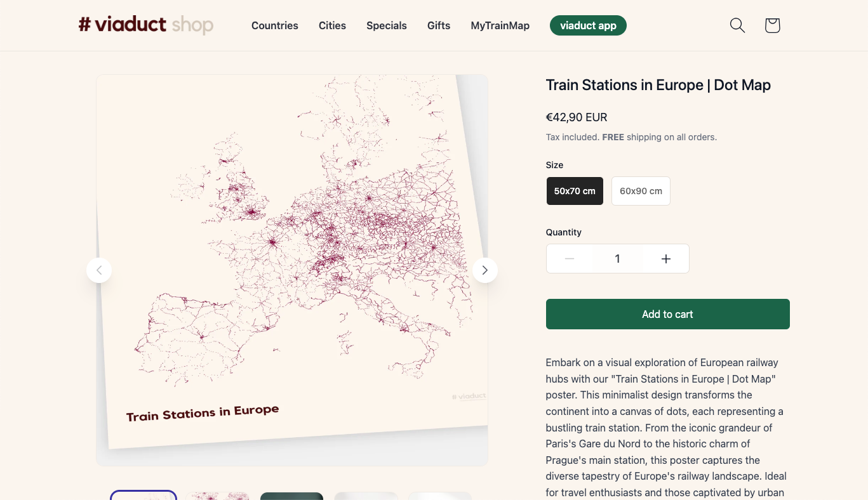Open the Countries menu
The height and width of the screenshot is (500, 868).
click(275, 26)
